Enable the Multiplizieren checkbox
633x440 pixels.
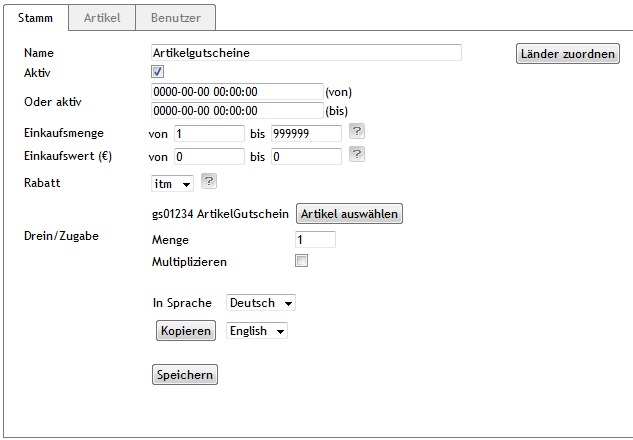301,261
